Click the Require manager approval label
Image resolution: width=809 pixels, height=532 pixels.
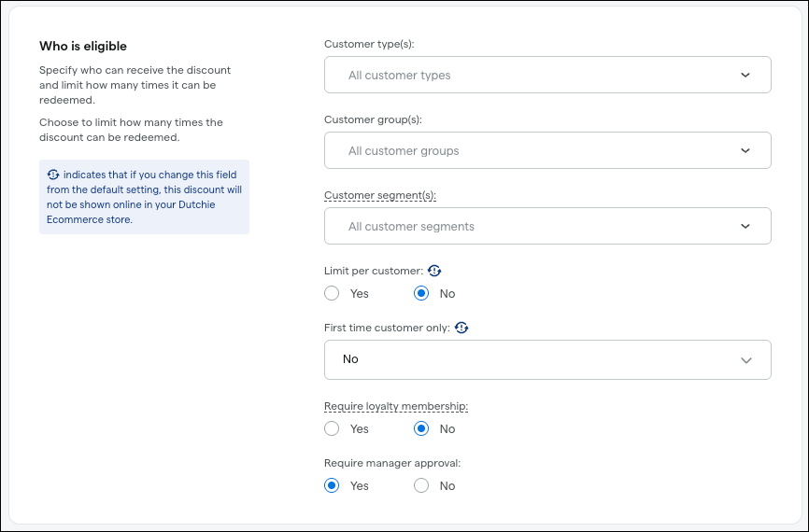(392, 463)
